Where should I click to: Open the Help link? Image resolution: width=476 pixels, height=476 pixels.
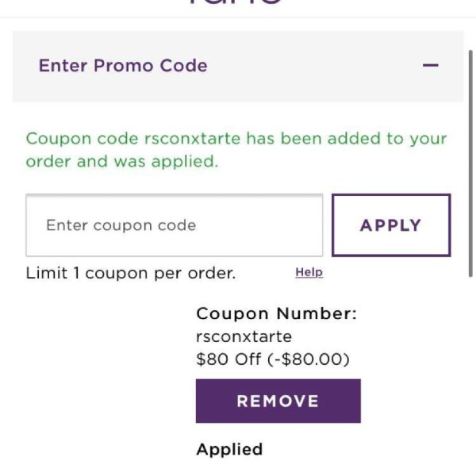pos(309,273)
